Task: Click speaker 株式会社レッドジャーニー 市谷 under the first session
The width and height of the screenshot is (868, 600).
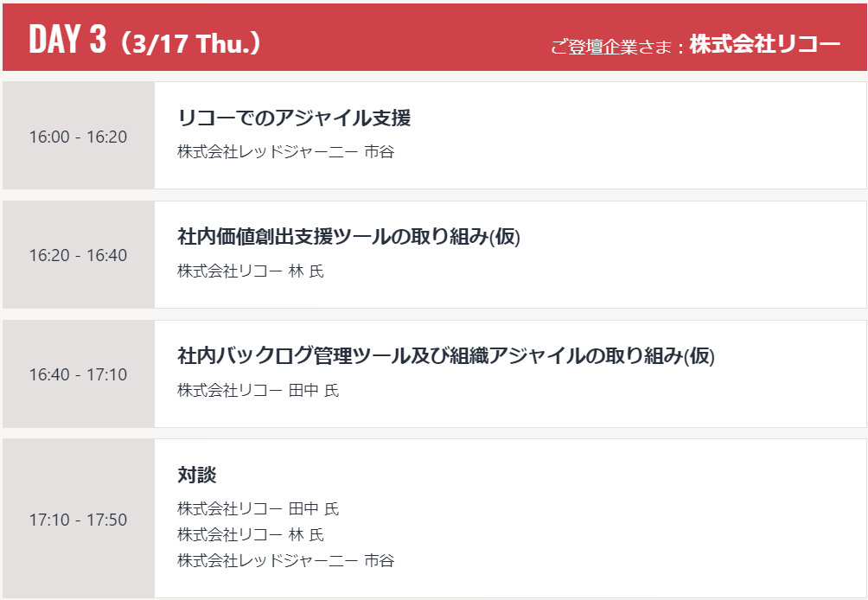Action: (x=285, y=152)
